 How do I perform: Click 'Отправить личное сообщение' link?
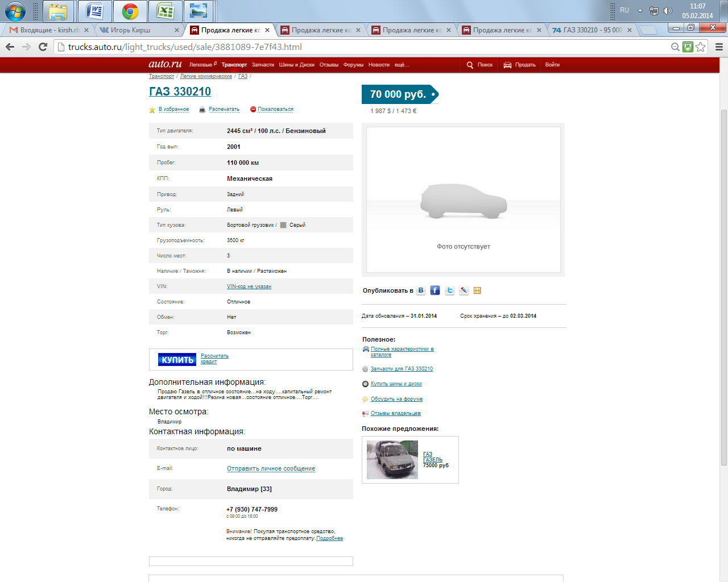pos(271,469)
